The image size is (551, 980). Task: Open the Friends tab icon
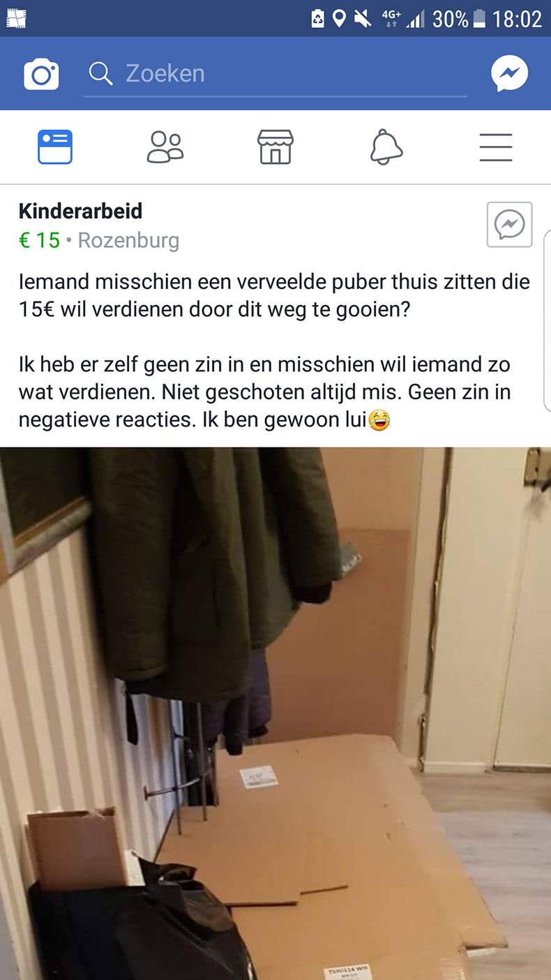pyautogui.click(x=165, y=147)
